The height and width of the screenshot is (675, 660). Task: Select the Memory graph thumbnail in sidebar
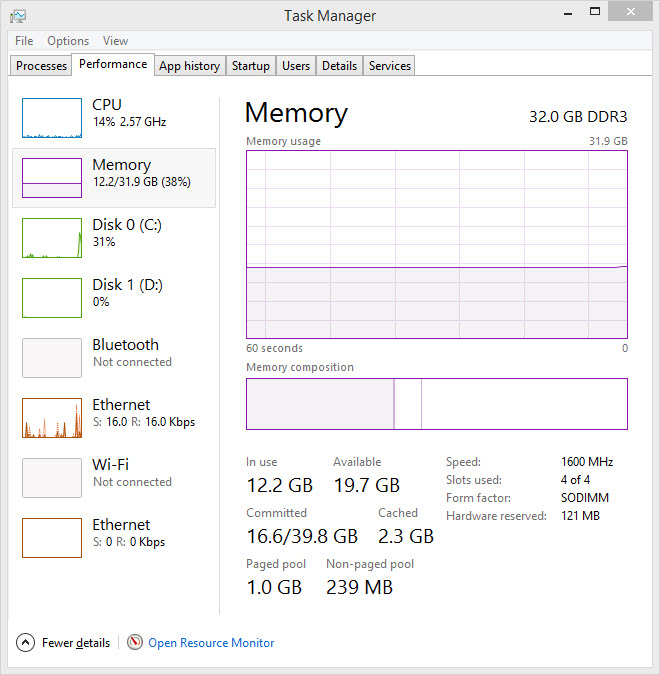(52, 178)
